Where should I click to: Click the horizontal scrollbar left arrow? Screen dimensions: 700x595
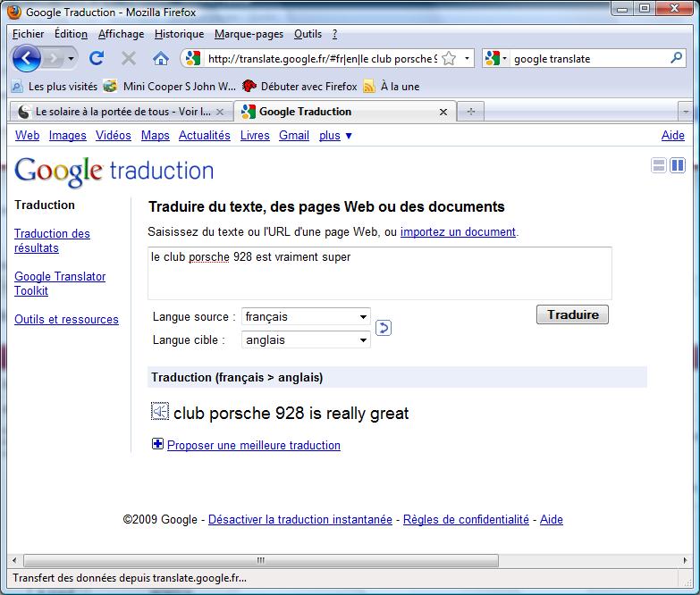coord(14,560)
